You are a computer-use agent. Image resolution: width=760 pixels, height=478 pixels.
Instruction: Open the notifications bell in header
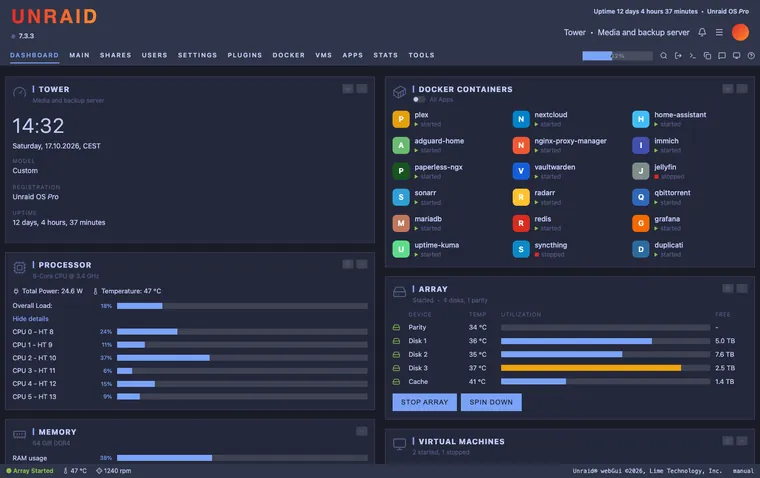[702, 32]
